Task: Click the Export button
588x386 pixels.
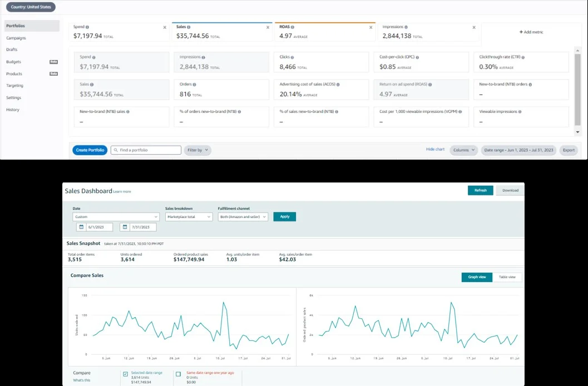Action: [x=569, y=150]
